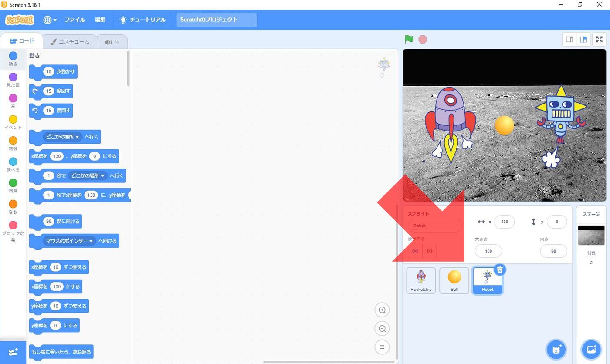Select the 見た目 block category
This screenshot has height=364, width=610.
pyautogui.click(x=13, y=80)
